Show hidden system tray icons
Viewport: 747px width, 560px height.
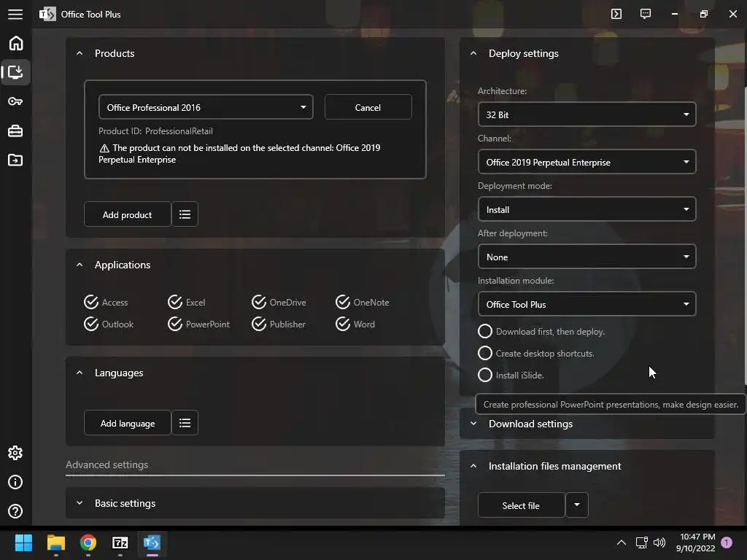(x=622, y=542)
